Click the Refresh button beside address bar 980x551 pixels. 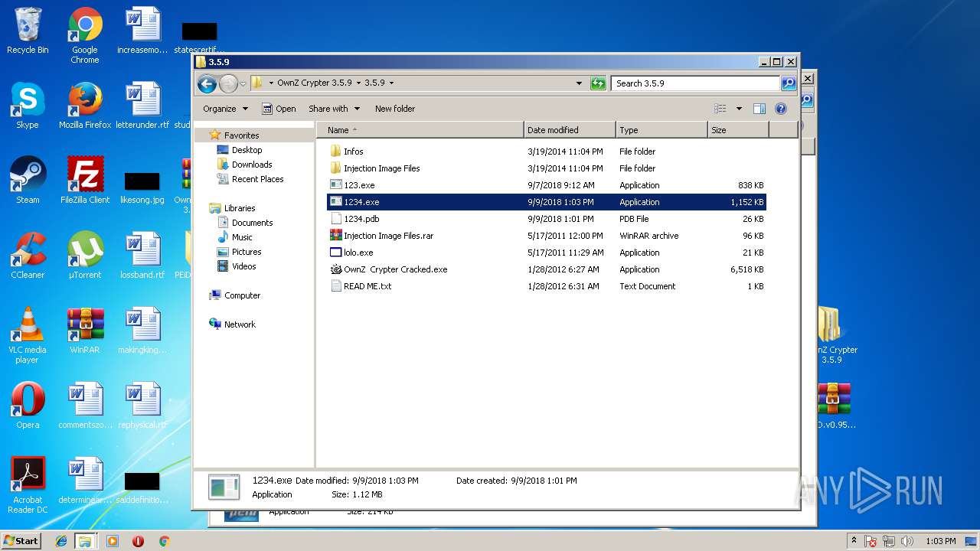tap(598, 83)
